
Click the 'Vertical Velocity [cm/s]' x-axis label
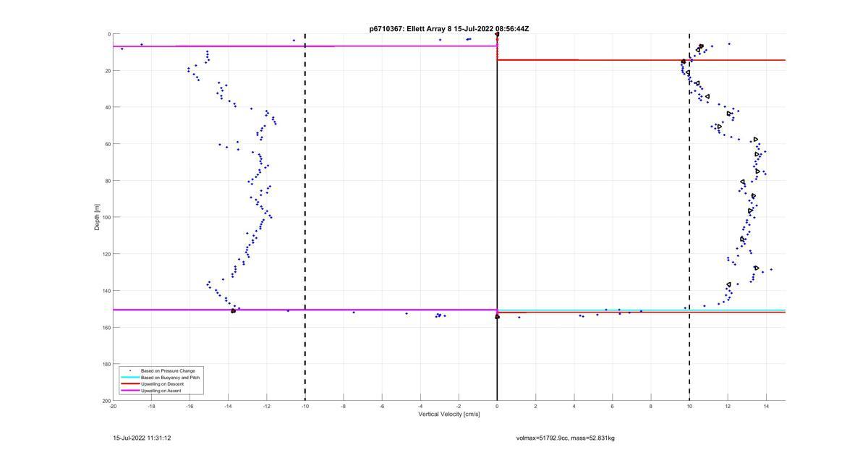[x=449, y=415]
